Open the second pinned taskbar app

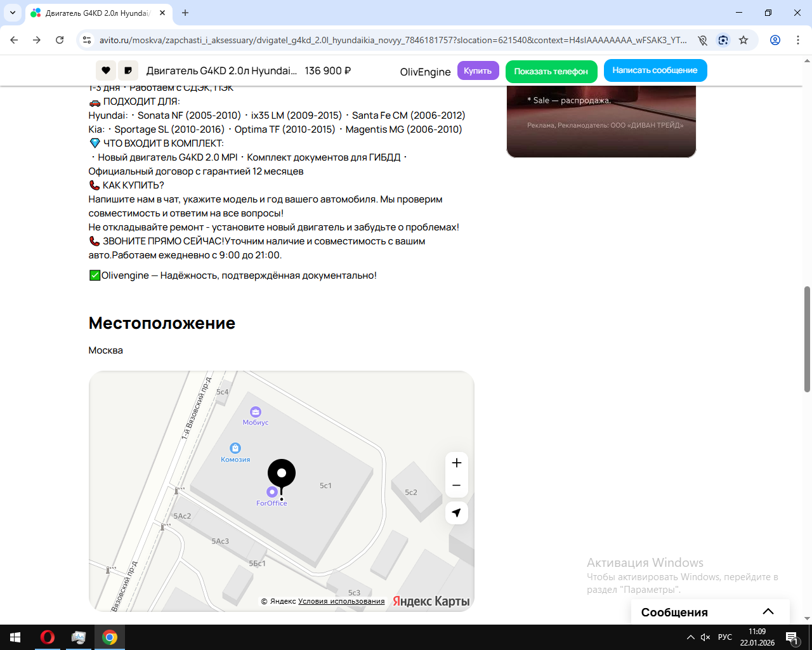79,637
